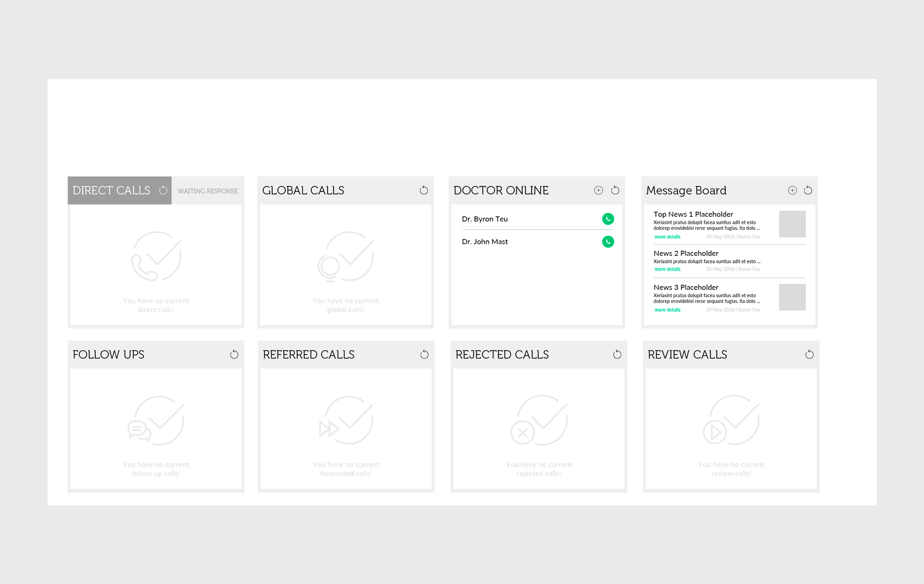Call Dr. John Mast with phone icon
924x584 pixels.
608,242
